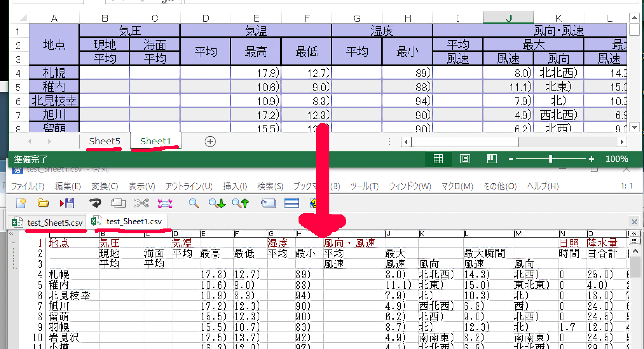
Task: Click the new document icon in editor toolbar
Action: tap(21, 203)
